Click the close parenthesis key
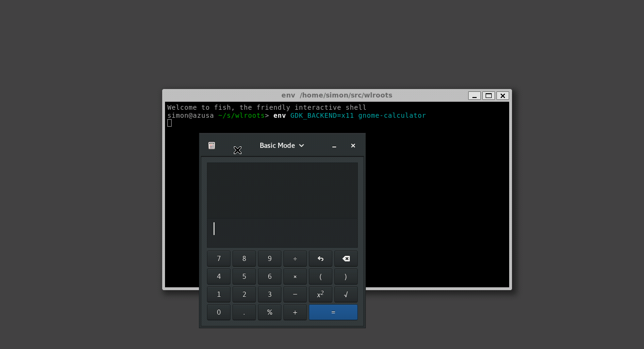This screenshot has width=644, height=349. point(346,276)
